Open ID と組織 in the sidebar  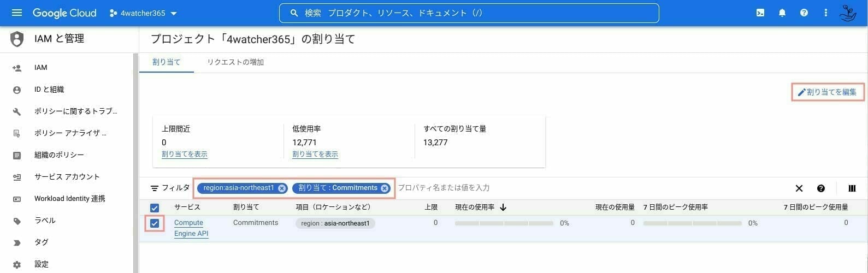pyautogui.click(x=49, y=90)
